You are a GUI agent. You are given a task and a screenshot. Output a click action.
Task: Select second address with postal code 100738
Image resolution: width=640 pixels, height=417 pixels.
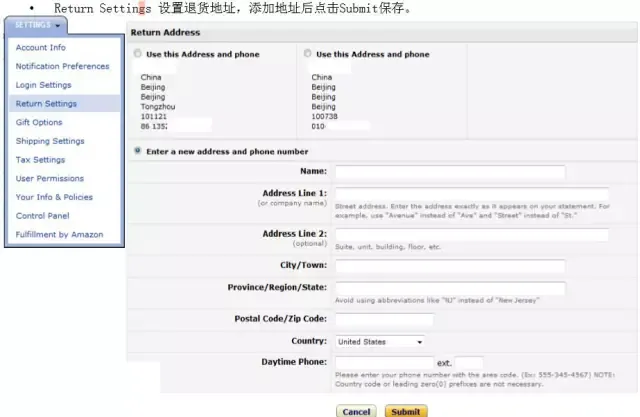(x=307, y=54)
